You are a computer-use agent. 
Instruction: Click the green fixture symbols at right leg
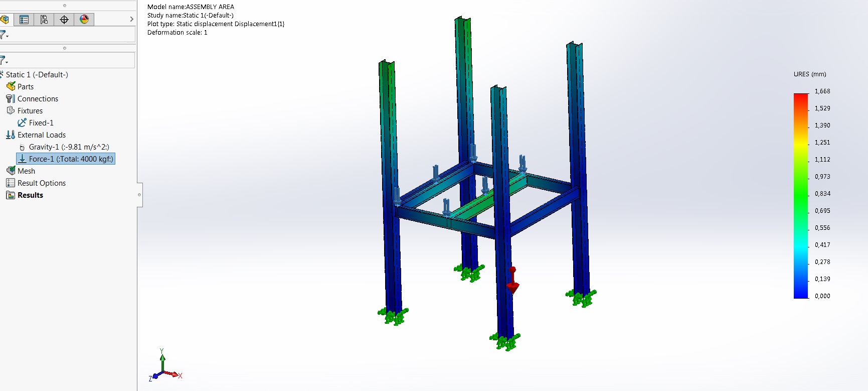tap(581, 298)
